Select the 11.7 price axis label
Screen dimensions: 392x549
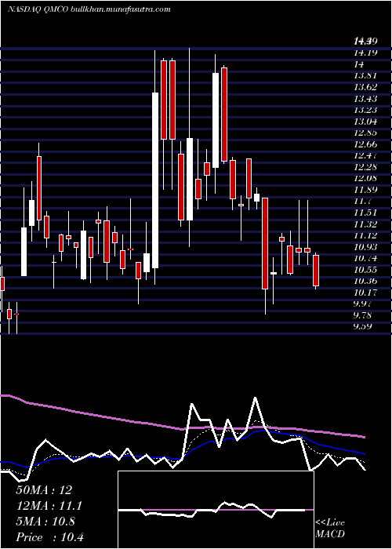(x=362, y=201)
